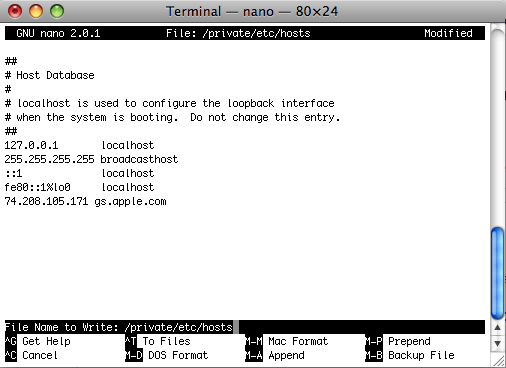Click the Terminal nano window title
Viewport: 506px width, 368px height.
click(252, 12)
